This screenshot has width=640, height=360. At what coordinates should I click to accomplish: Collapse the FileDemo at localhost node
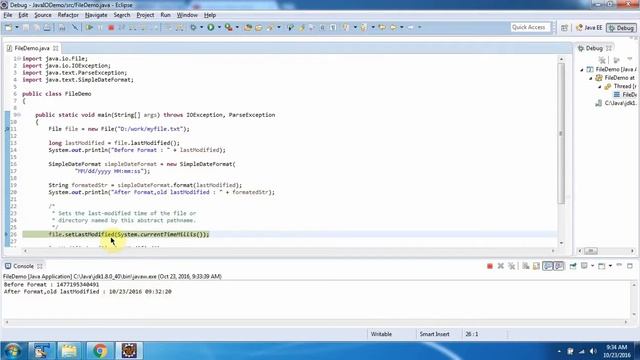coord(591,78)
